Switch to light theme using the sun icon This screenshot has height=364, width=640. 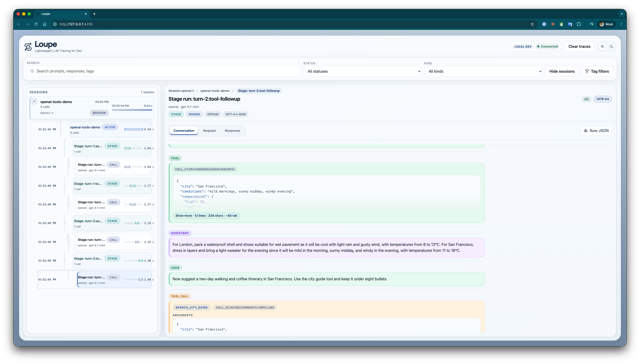[x=602, y=46]
